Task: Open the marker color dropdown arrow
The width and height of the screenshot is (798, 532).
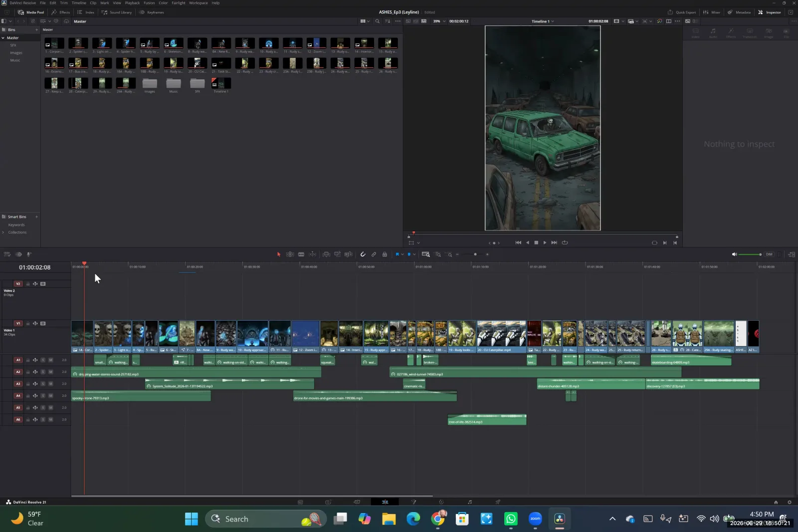Action: pos(414,255)
